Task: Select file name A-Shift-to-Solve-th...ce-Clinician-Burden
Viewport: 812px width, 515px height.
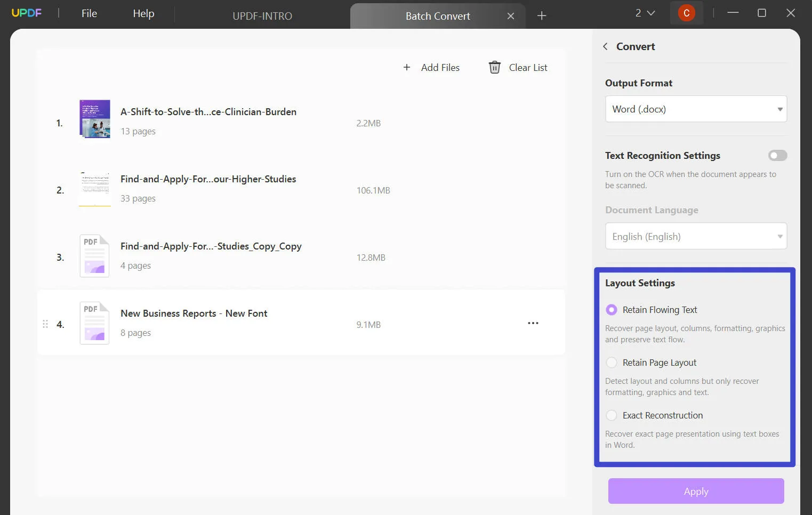Action: click(x=208, y=112)
